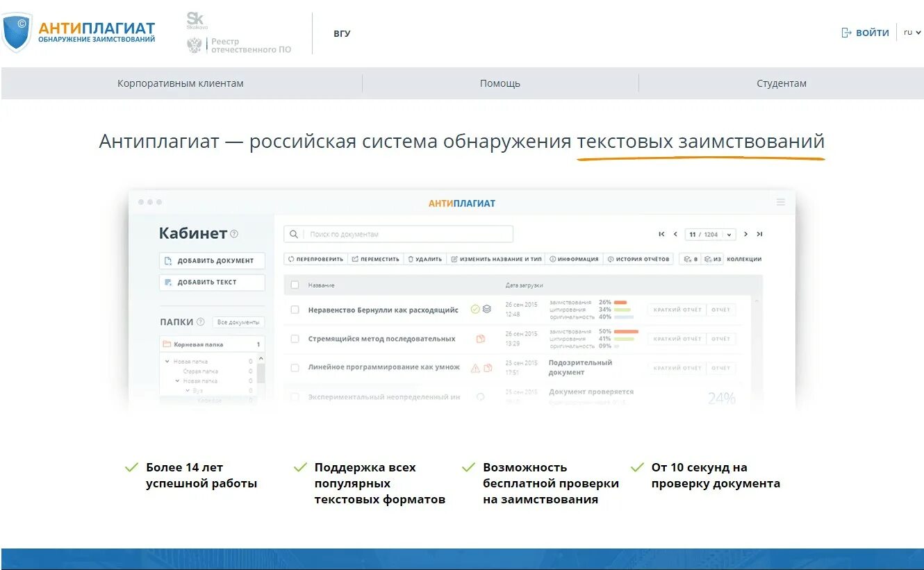Click the ВГУ organization label
Image resolution: width=924 pixels, height=570 pixels.
(x=342, y=33)
